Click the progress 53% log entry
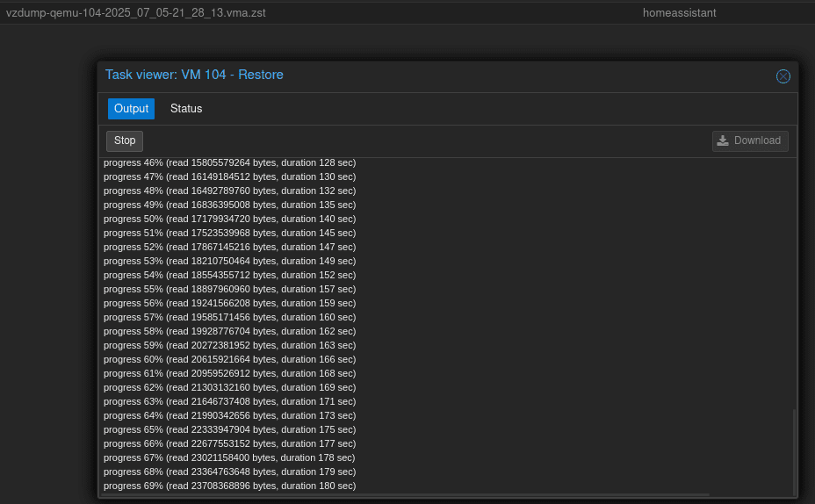Viewport: 815px width, 504px height. click(229, 261)
